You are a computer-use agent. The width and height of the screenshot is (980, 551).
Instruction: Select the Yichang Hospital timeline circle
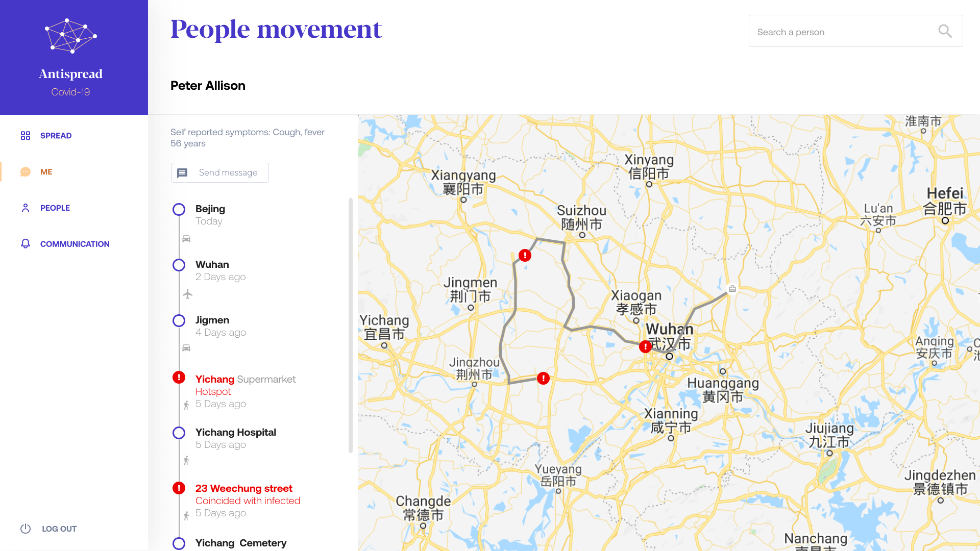(179, 433)
